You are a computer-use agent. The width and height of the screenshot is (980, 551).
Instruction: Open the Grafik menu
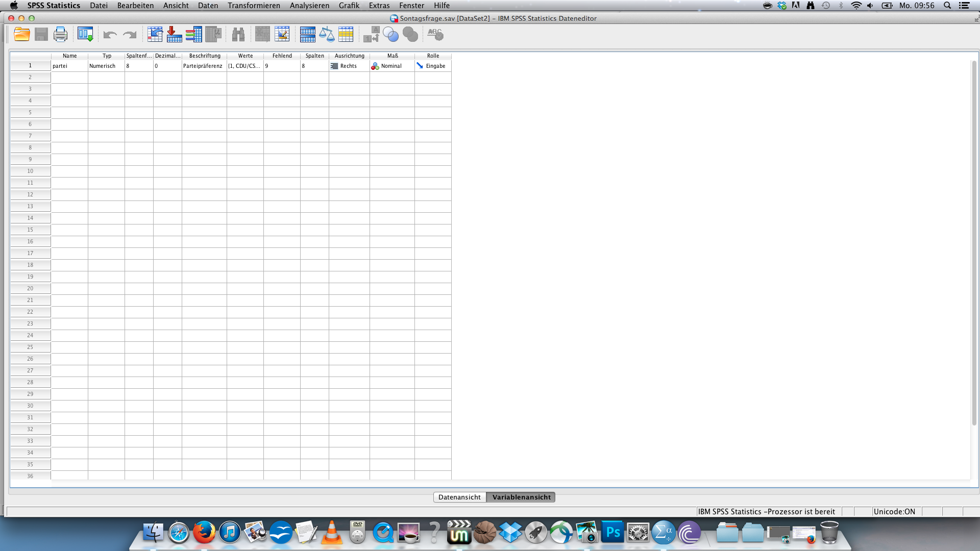pyautogui.click(x=349, y=6)
